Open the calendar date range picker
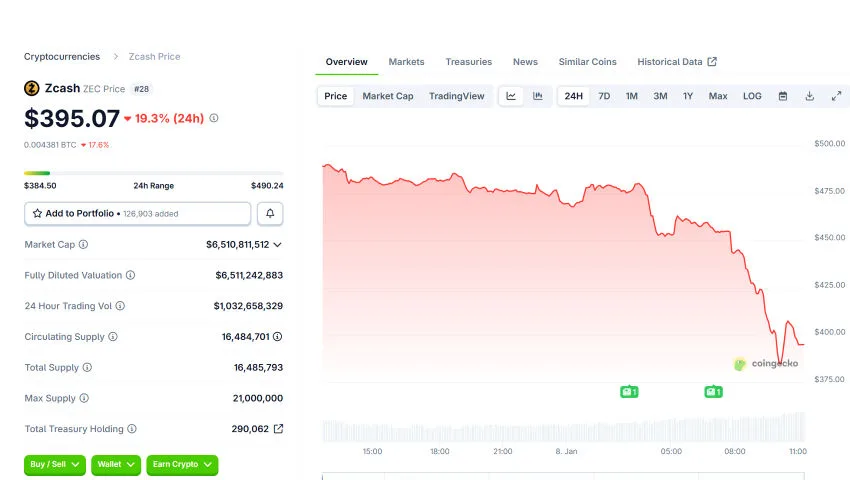850x480 pixels. click(x=783, y=96)
